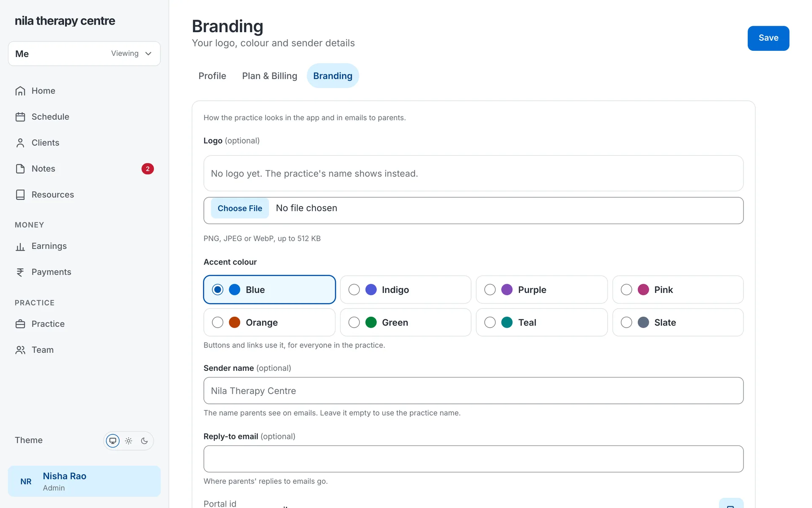
Task: Pick the Teal colour swatch
Action: point(507,323)
